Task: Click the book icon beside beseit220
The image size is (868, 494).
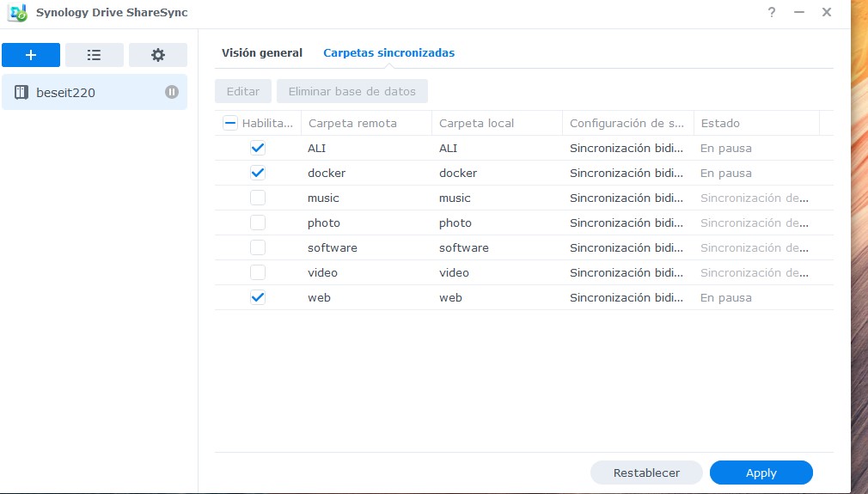Action: [x=21, y=92]
